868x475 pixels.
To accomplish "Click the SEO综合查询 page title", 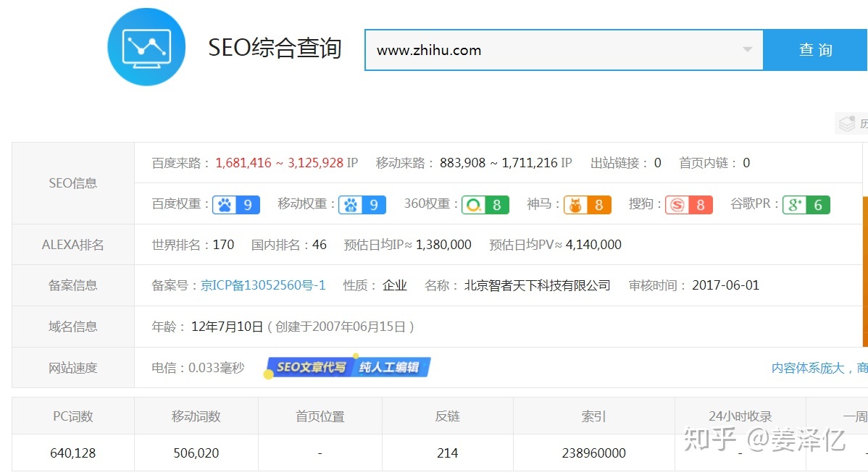I will (275, 48).
